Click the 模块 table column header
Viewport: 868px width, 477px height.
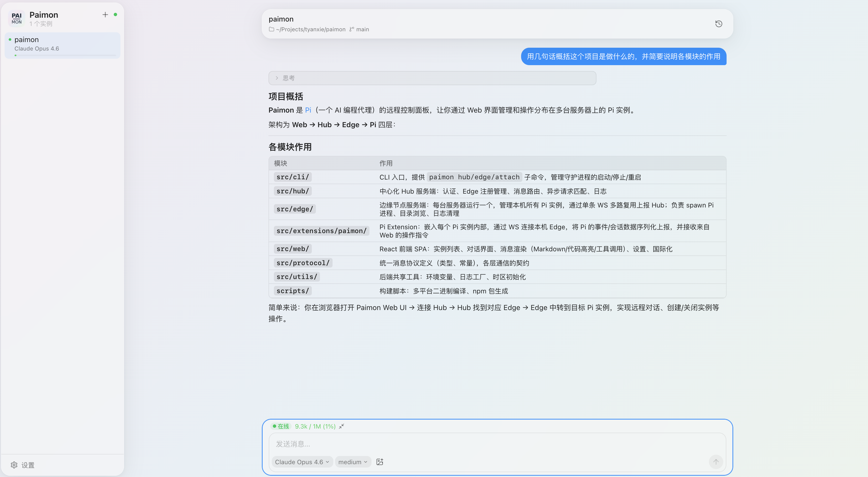pyautogui.click(x=280, y=163)
